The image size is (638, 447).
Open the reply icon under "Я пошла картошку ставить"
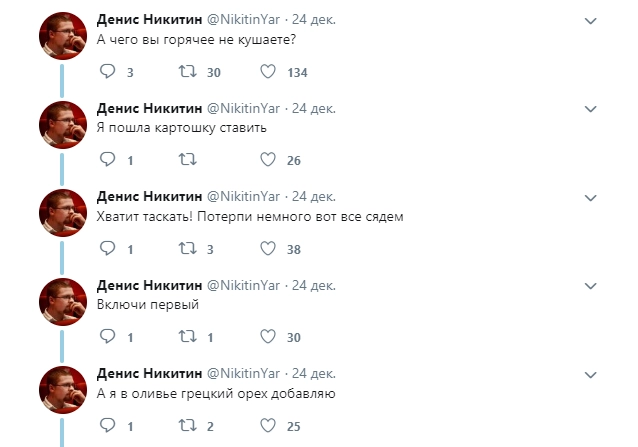[108, 160]
